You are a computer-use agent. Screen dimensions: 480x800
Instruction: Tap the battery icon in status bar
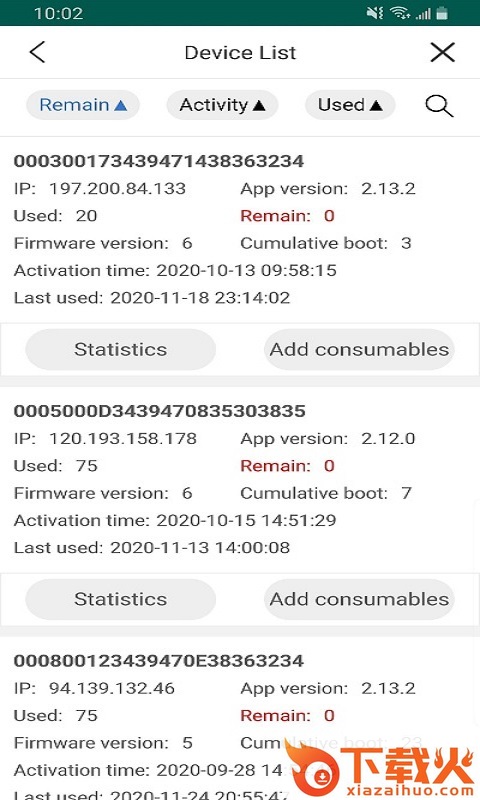442,13
